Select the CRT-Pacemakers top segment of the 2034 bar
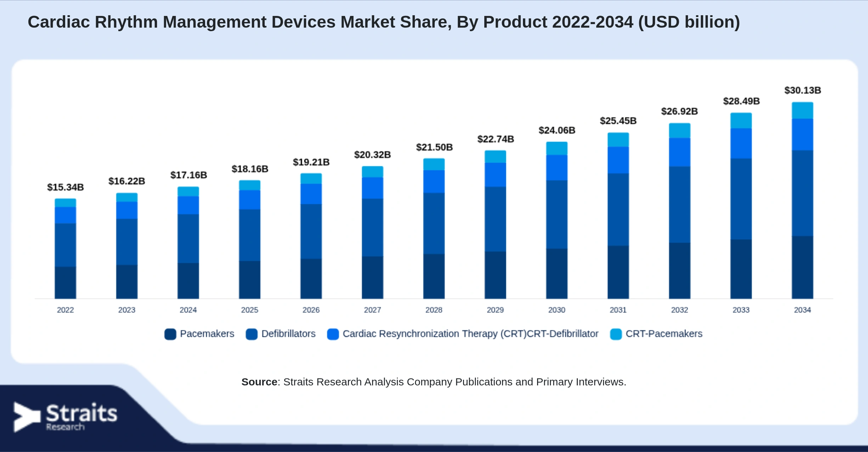This screenshot has height=452, width=868. click(802, 111)
